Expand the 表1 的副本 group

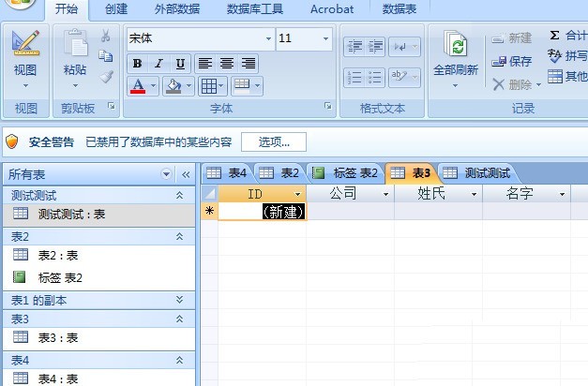coord(179,300)
